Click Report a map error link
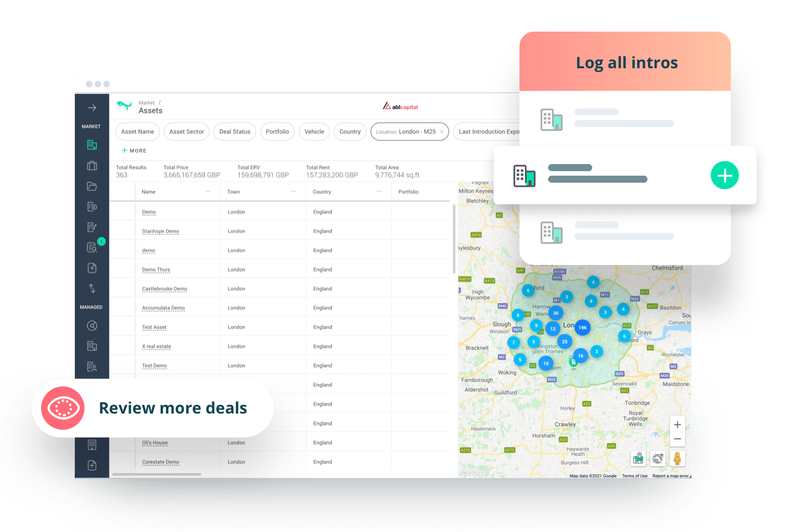This screenshot has height=532, width=793. tap(671, 476)
